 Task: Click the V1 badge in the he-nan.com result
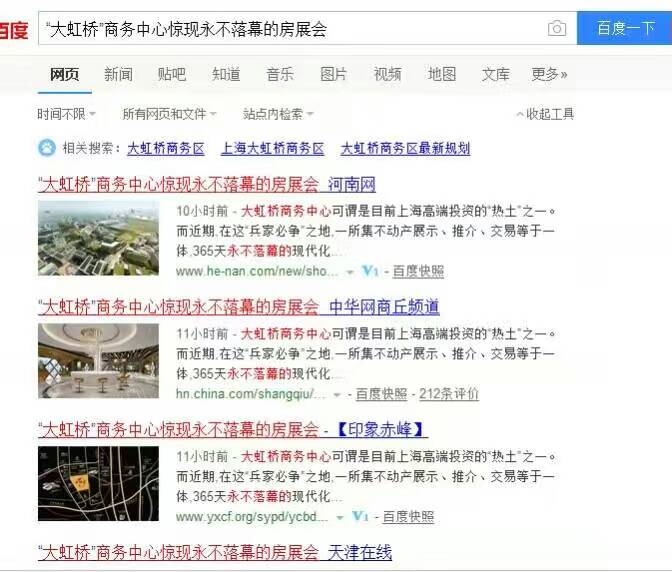click(x=370, y=271)
